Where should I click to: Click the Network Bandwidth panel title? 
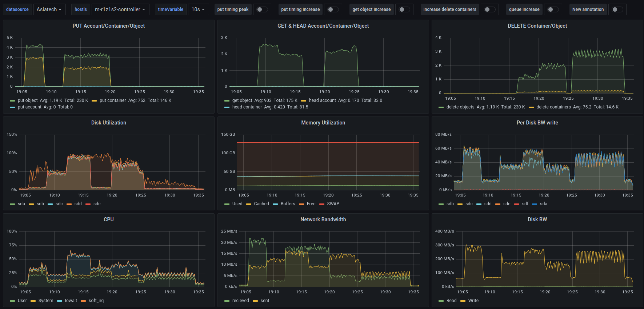coord(323,219)
